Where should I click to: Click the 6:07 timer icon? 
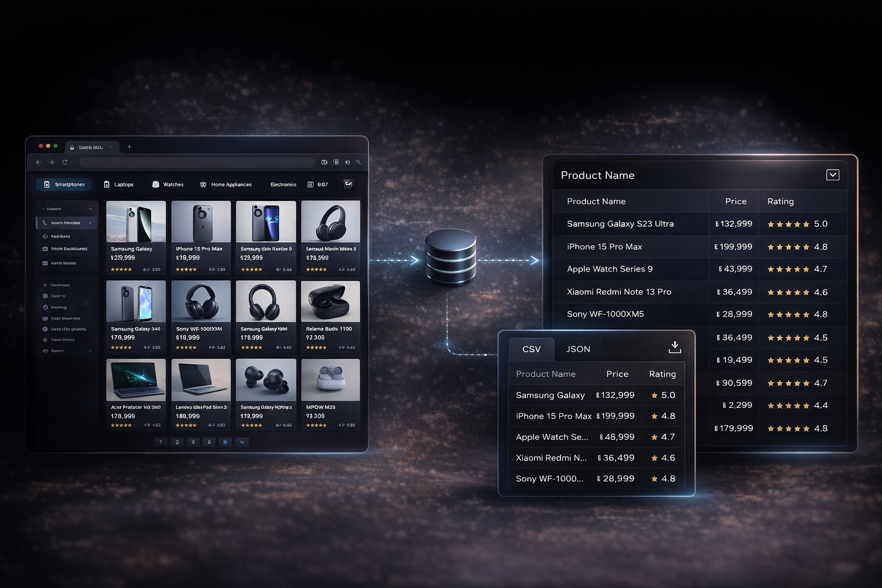point(311,184)
